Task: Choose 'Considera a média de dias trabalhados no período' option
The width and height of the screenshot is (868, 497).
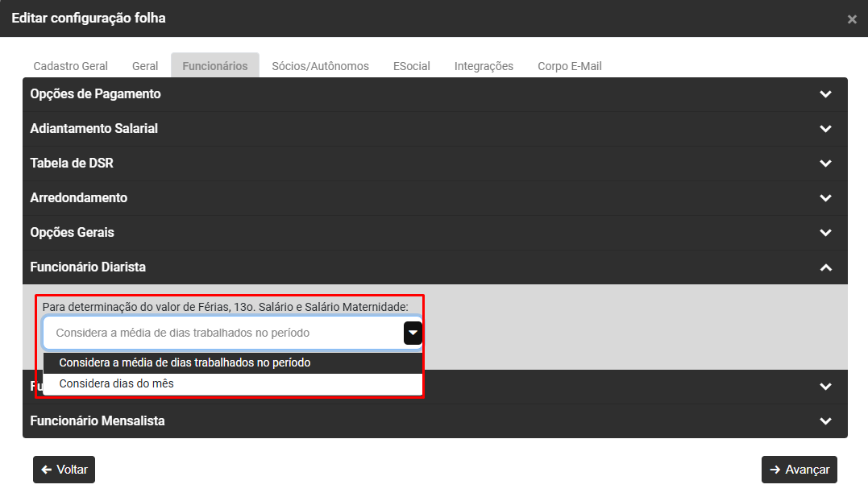Action: click(232, 362)
